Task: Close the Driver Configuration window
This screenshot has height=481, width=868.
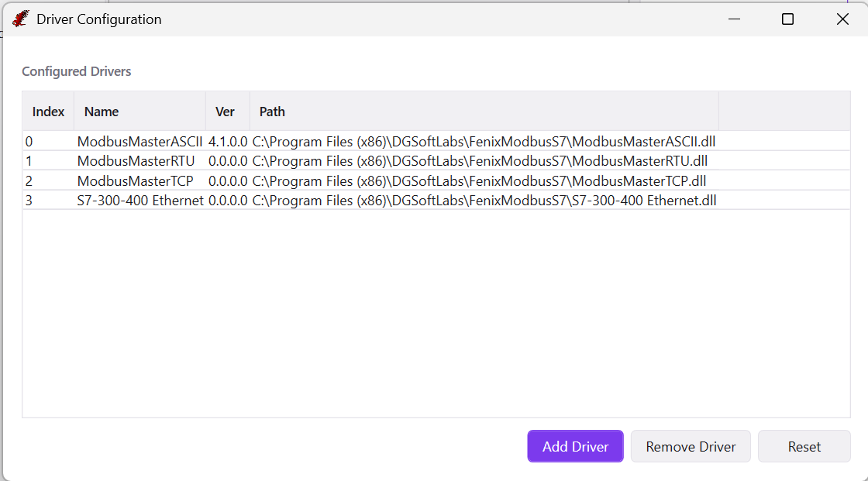Action: (x=842, y=19)
